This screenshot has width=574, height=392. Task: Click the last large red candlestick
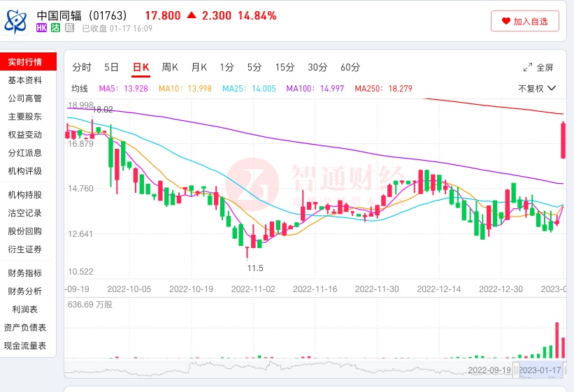point(563,140)
